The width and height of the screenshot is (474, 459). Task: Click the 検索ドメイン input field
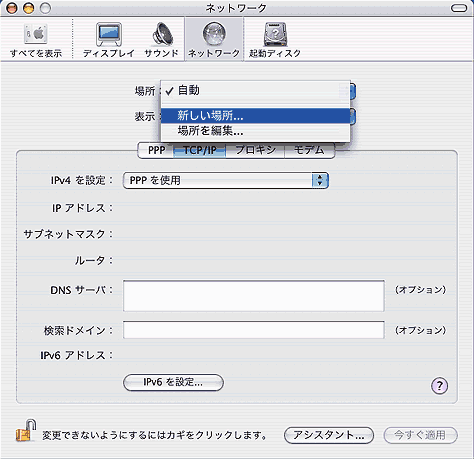254,330
